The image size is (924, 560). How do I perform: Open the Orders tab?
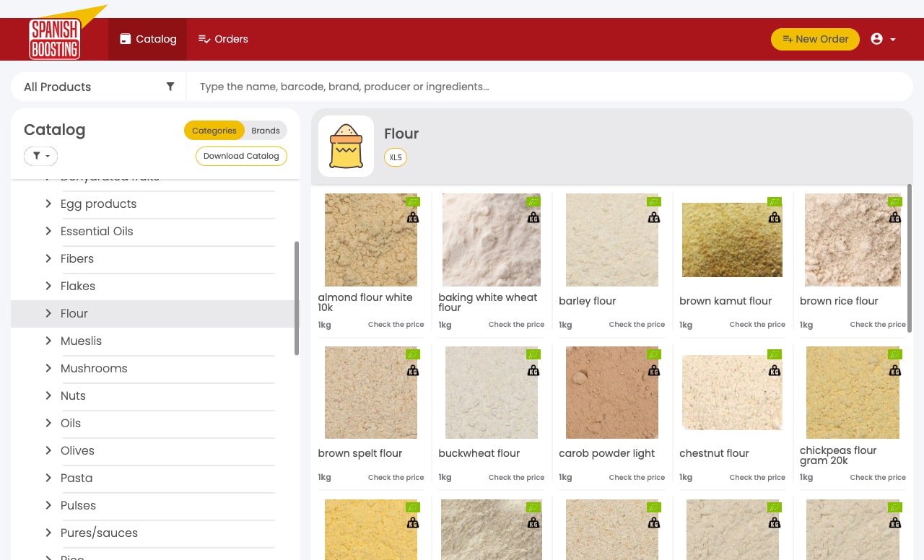223,39
